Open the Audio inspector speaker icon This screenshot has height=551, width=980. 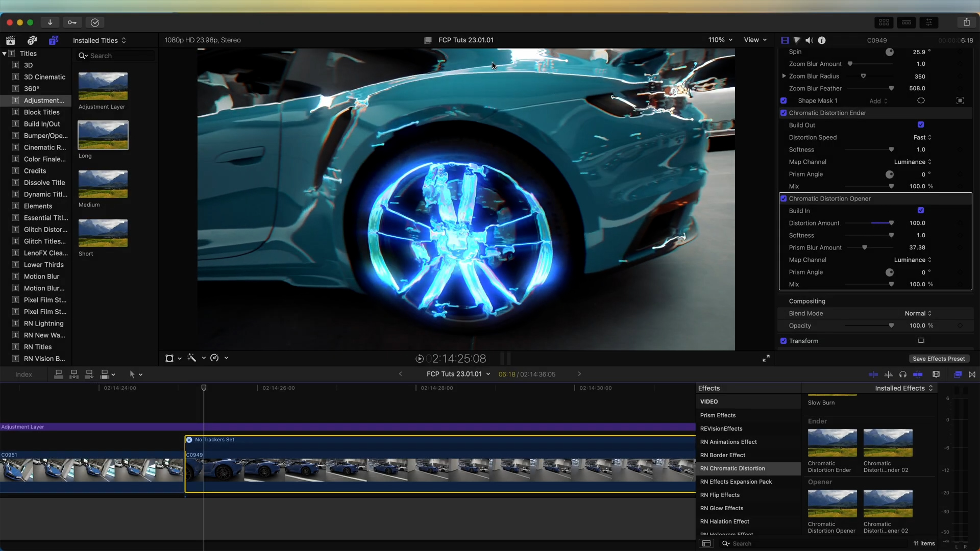coord(810,40)
